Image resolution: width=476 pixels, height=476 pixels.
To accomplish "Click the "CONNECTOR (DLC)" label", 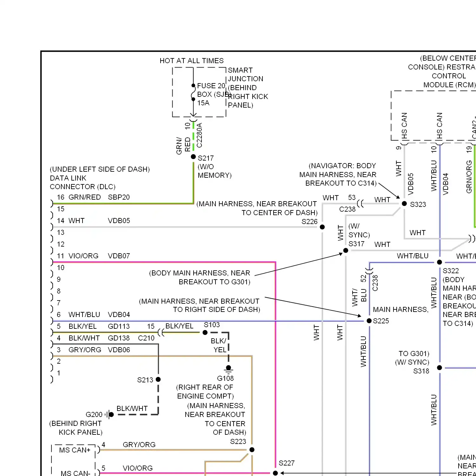I will click(x=83, y=187).
